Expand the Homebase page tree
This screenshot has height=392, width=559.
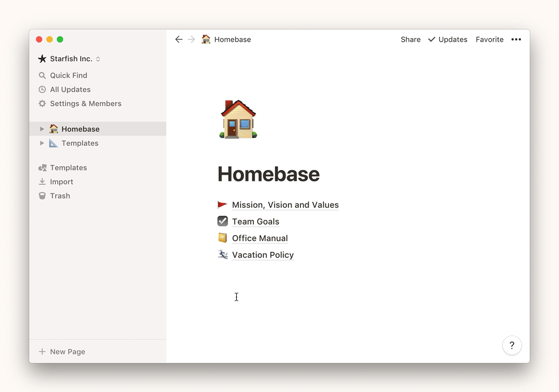coord(42,129)
